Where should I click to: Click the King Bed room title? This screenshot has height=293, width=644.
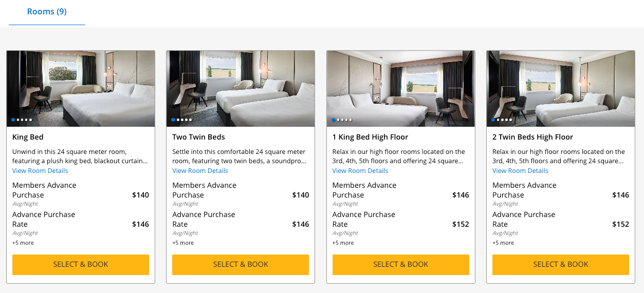pos(28,137)
